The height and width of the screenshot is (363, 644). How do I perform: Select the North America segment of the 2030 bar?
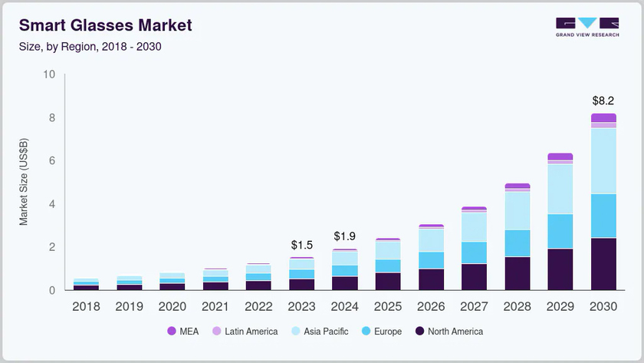coord(603,264)
